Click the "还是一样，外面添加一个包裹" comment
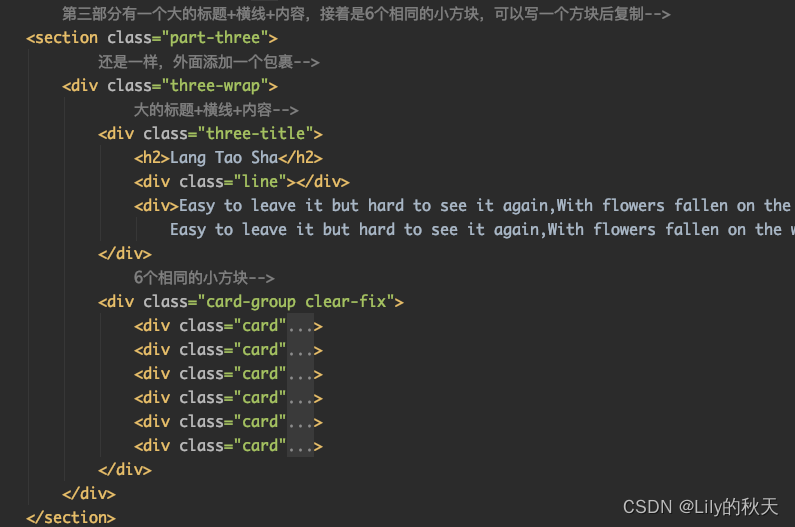 (208, 62)
